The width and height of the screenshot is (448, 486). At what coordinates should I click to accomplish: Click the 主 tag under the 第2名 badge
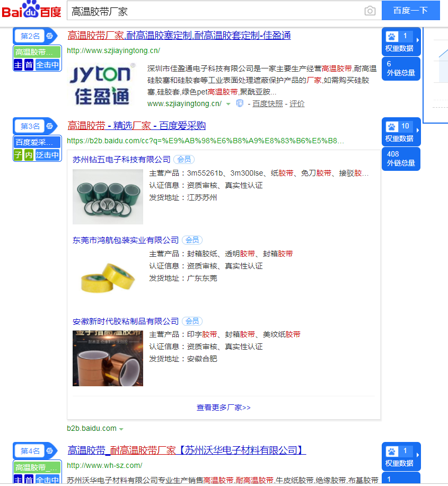[x=18, y=65]
